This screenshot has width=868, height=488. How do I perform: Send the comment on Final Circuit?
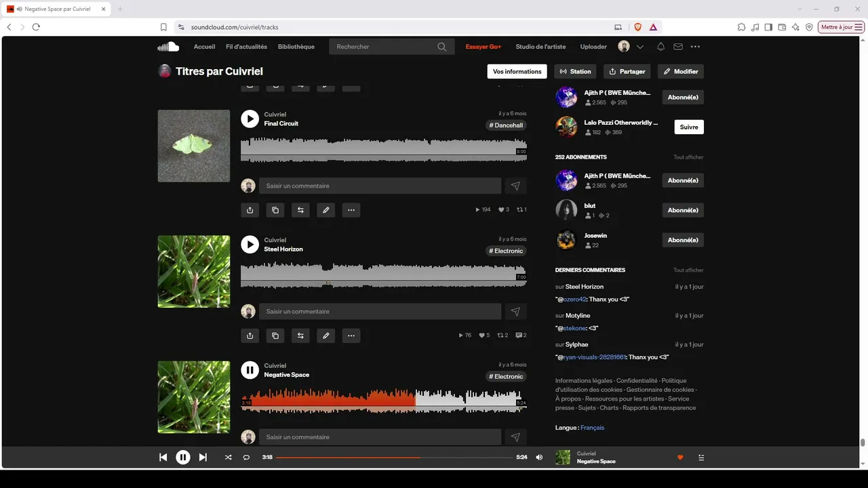pyautogui.click(x=515, y=186)
